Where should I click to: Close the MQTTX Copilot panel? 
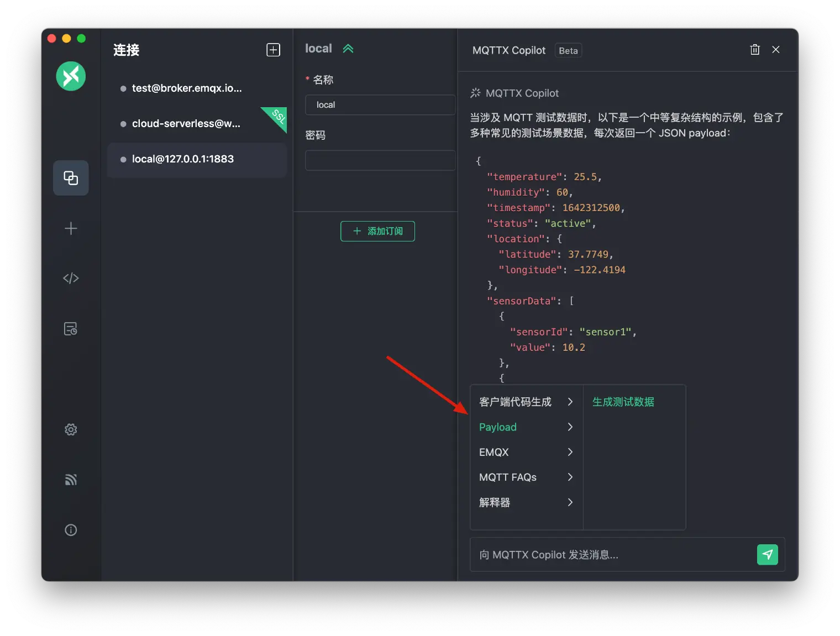(x=776, y=50)
